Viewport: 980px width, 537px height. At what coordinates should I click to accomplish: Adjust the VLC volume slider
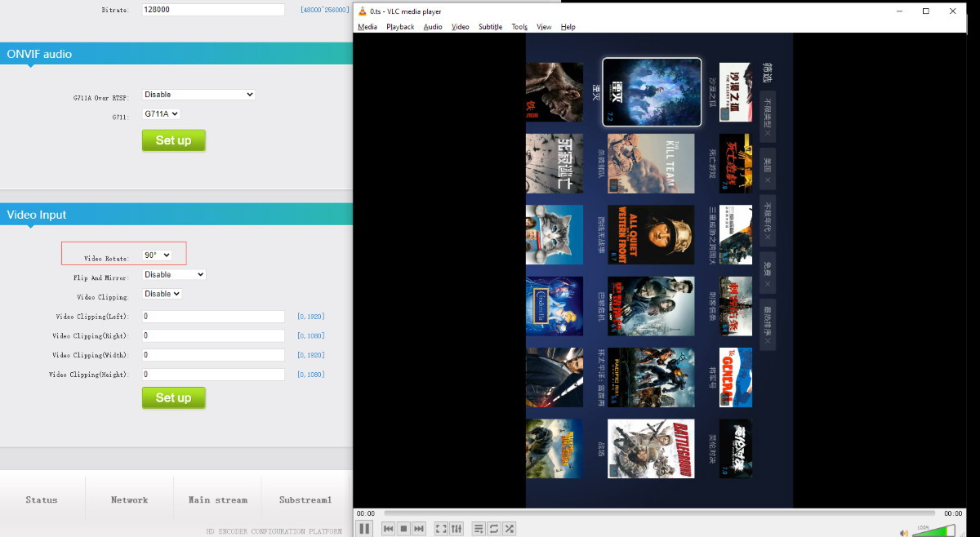click(x=933, y=531)
